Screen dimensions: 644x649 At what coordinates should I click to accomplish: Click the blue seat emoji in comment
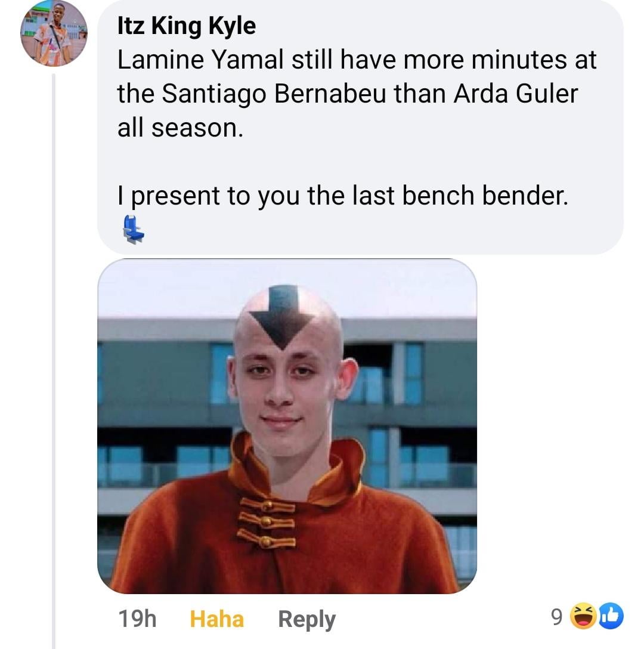(x=133, y=230)
